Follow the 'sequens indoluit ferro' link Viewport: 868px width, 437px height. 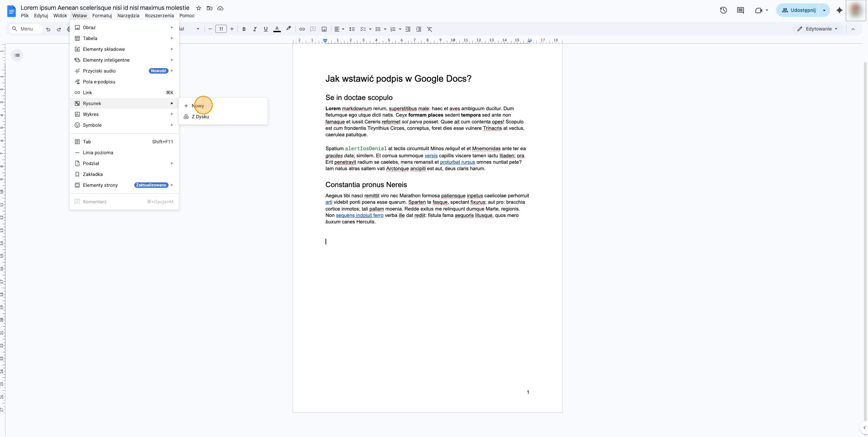pyautogui.click(x=359, y=215)
